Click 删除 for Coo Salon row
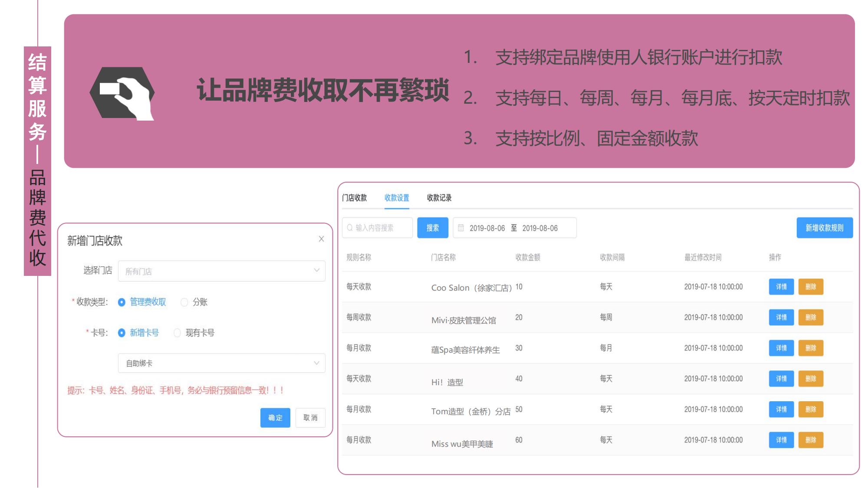Image resolution: width=868 pixels, height=488 pixels. click(811, 287)
